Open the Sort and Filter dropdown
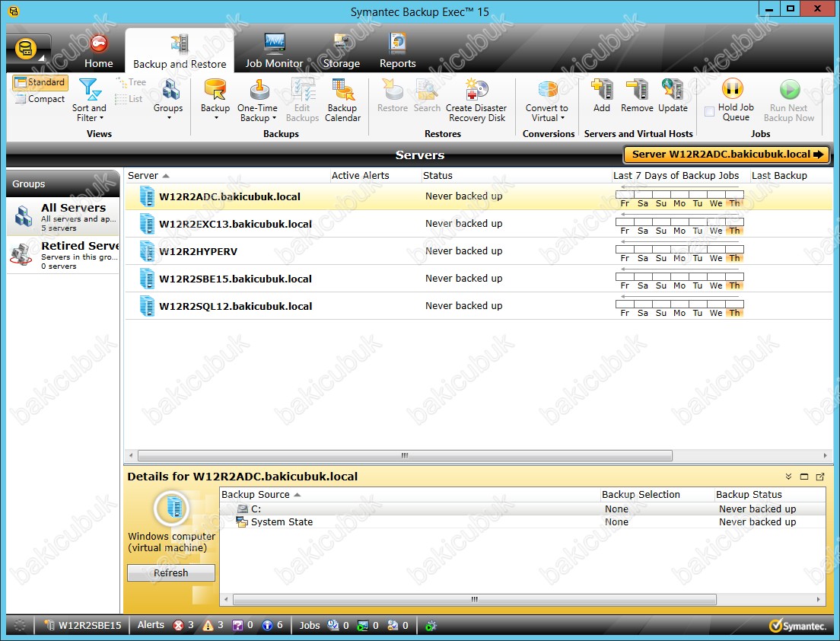840x641 pixels. click(90, 100)
